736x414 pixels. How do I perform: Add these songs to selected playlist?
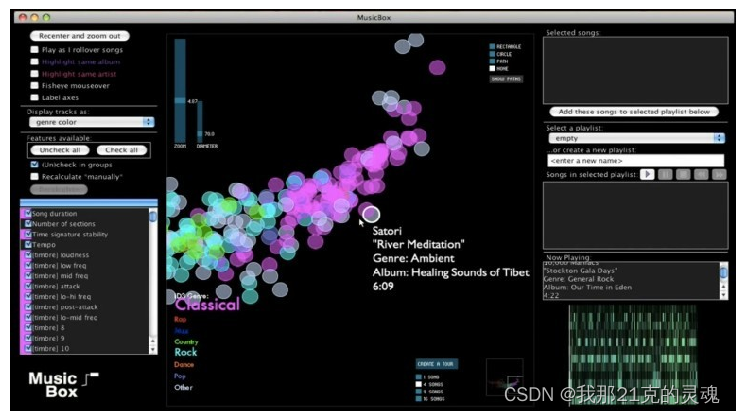coord(634,112)
